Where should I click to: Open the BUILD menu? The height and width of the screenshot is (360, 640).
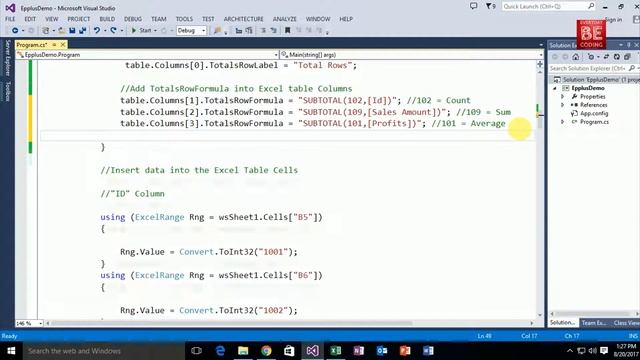pos(107,19)
